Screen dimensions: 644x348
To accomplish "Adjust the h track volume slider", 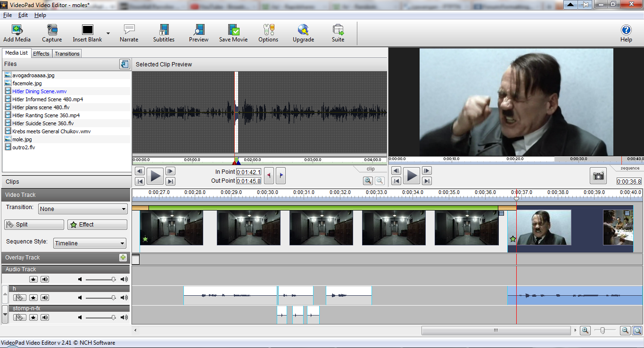I will pos(113,298).
